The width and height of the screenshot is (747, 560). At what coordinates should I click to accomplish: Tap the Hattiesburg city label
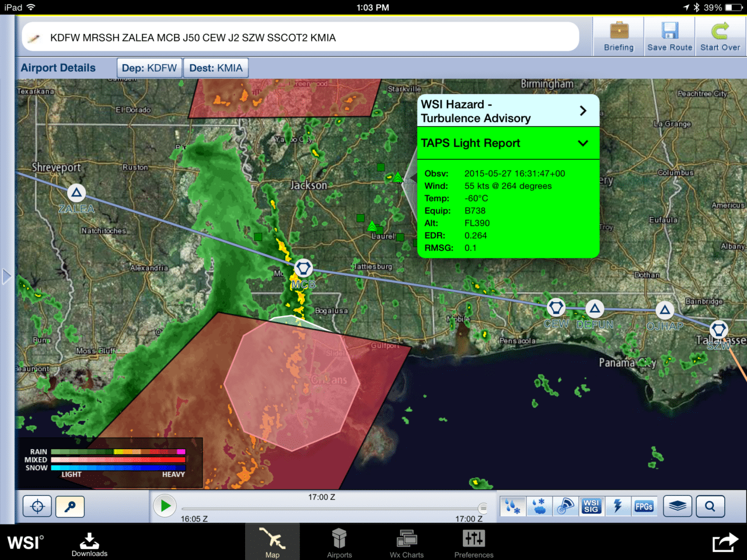coord(372,267)
